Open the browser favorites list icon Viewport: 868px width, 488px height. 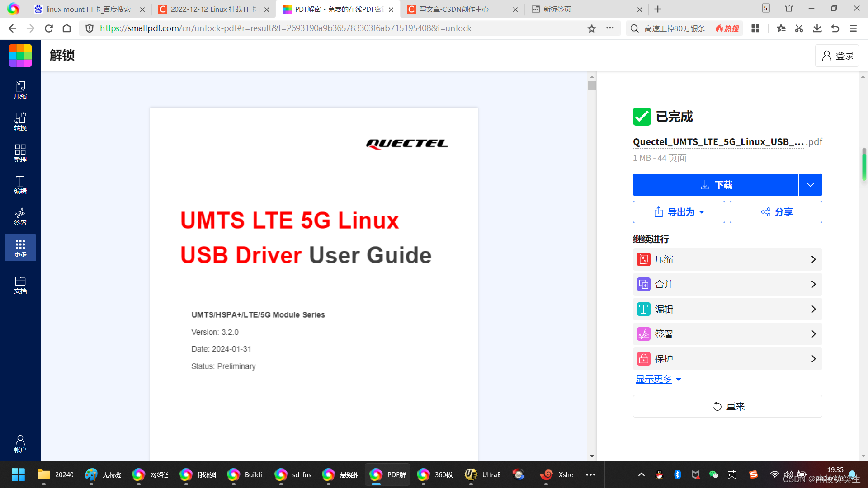[x=781, y=28]
